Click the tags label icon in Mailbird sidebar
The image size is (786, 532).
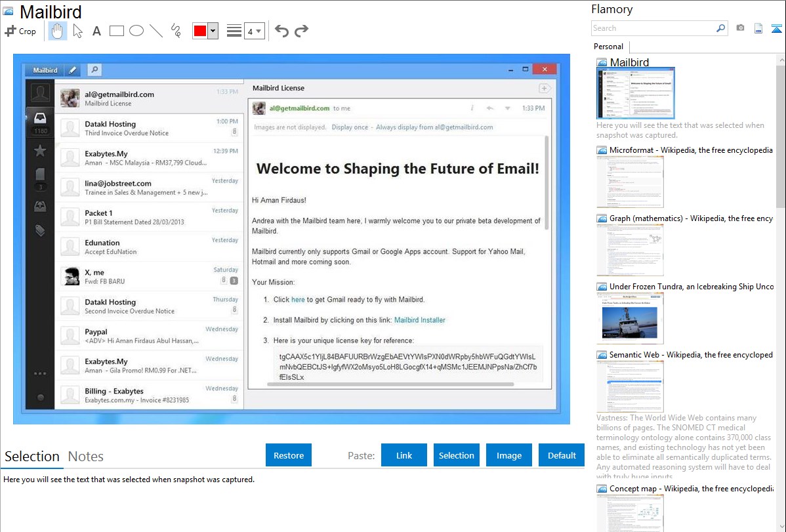click(40, 230)
